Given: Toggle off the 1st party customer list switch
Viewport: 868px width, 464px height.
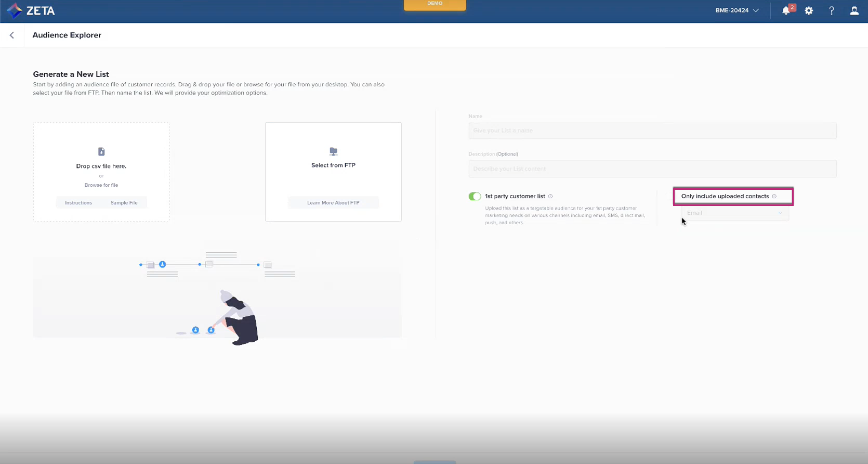Looking at the screenshot, I should 475,196.
